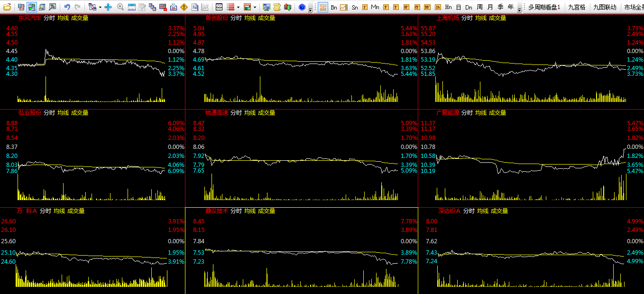Switch to the 1-minute period

(365, 7)
